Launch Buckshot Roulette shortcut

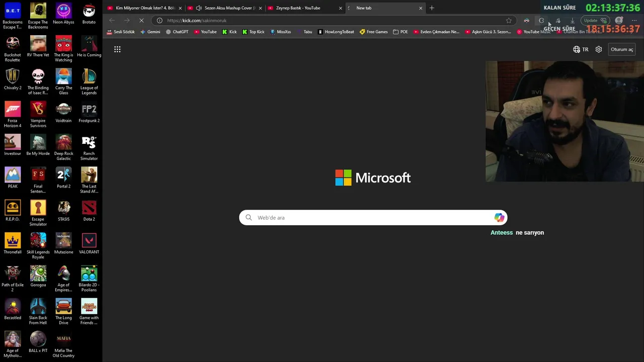point(13,49)
